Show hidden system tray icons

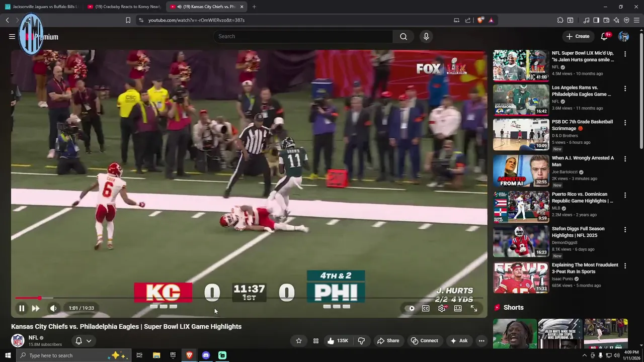pyautogui.click(x=584, y=355)
